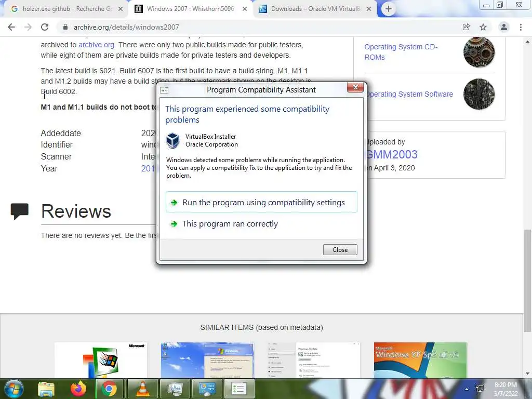Open VLC media player from taskbar
The width and height of the screenshot is (532, 399).
(142, 389)
